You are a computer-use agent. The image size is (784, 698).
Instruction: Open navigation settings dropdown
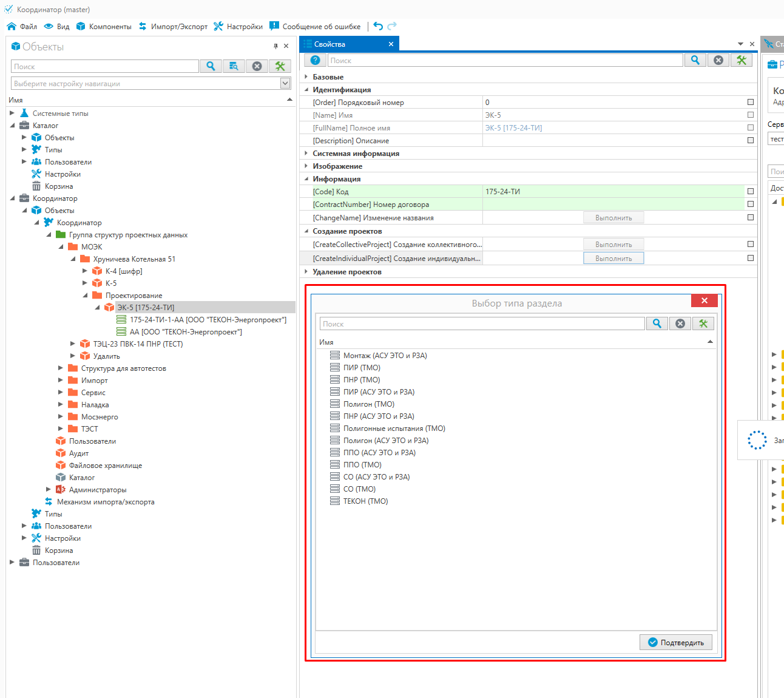click(x=285, y=83)
